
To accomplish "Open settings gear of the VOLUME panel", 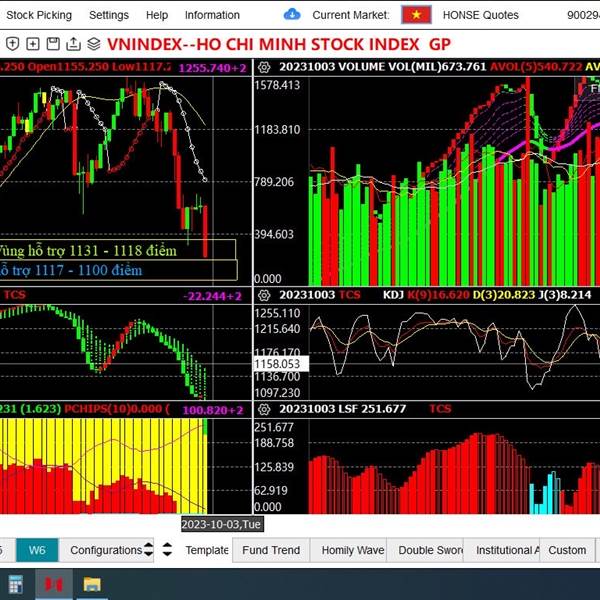I will (x=264, y=67).
